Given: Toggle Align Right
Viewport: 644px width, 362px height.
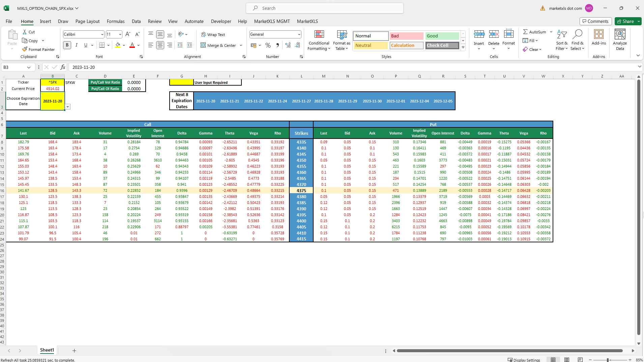Looking at the screenshot, I should [x=170, y=45].
